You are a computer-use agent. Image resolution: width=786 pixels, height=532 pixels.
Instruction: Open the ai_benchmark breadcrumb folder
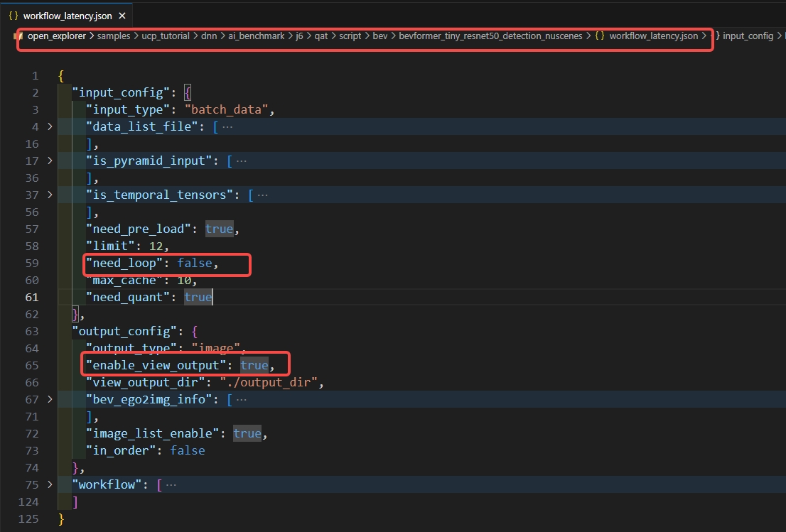(x=255, y=36)
